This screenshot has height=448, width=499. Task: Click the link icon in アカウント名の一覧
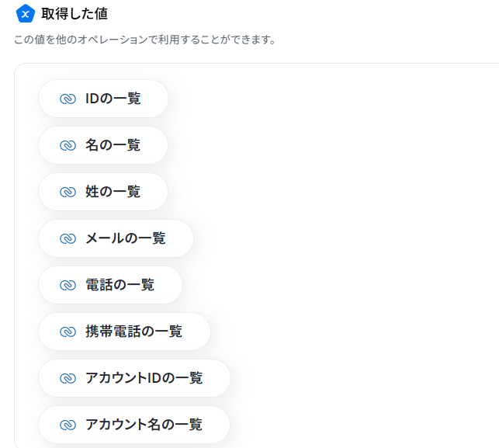tap(68, 425)
